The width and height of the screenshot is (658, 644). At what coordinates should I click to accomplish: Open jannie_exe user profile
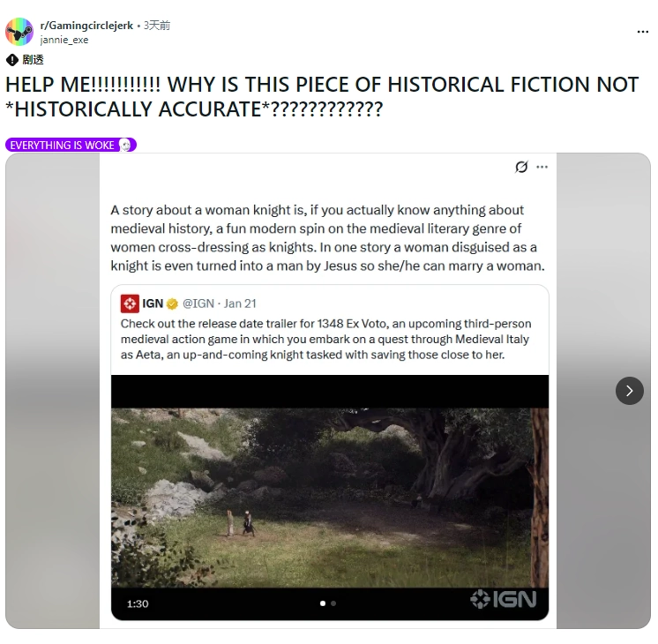[x=64, y=40]
